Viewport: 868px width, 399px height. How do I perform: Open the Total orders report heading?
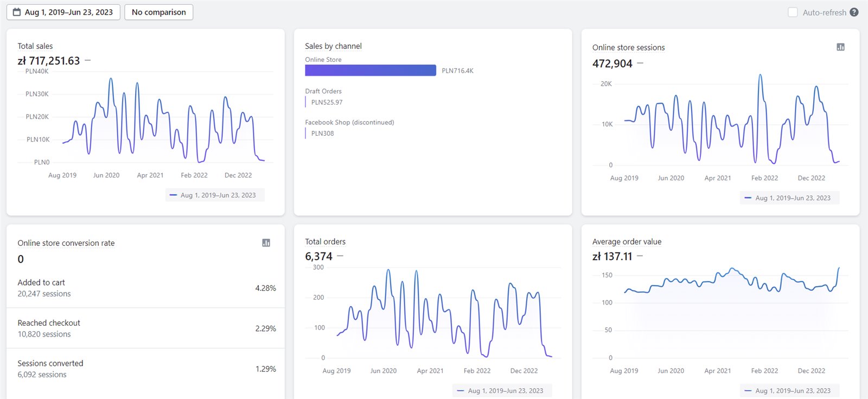[325, 242]
